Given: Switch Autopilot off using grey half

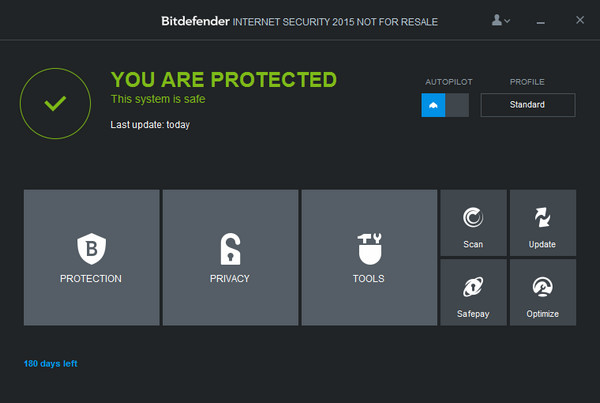Looking at the screenshot, I should [457, 105].
